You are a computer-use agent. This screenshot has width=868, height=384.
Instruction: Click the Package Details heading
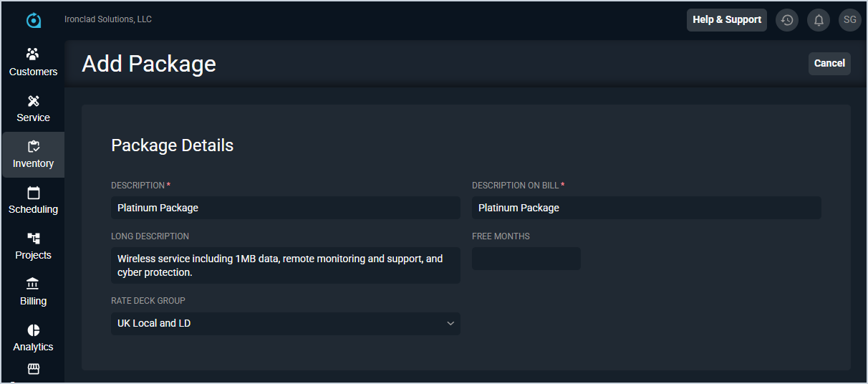point(173,145)
